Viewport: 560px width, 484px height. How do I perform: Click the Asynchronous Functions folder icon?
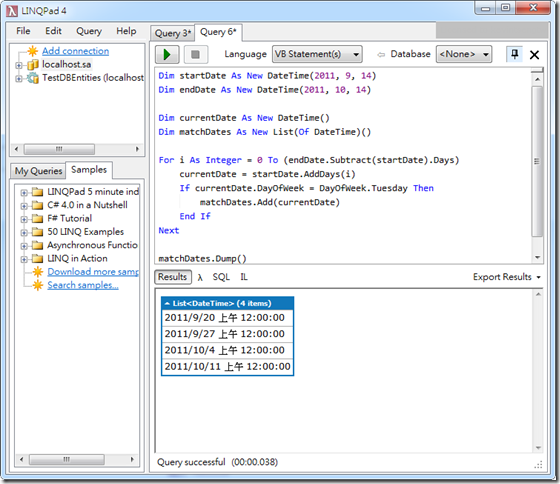click(37, 245)
